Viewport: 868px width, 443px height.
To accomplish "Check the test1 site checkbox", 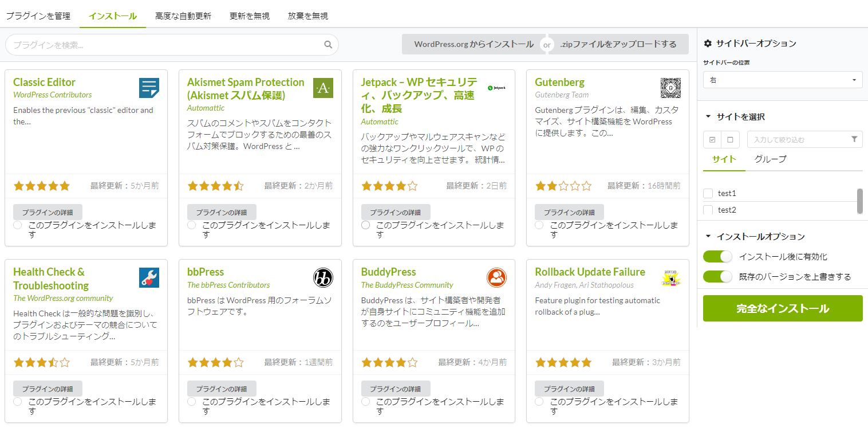I will point(708,193).
